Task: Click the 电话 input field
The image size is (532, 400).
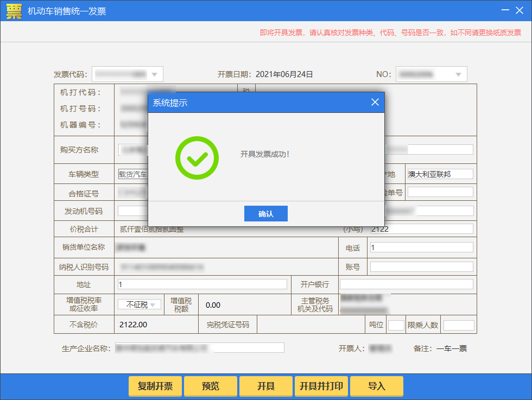Action: pyautogui.click(x=421, y=247)
